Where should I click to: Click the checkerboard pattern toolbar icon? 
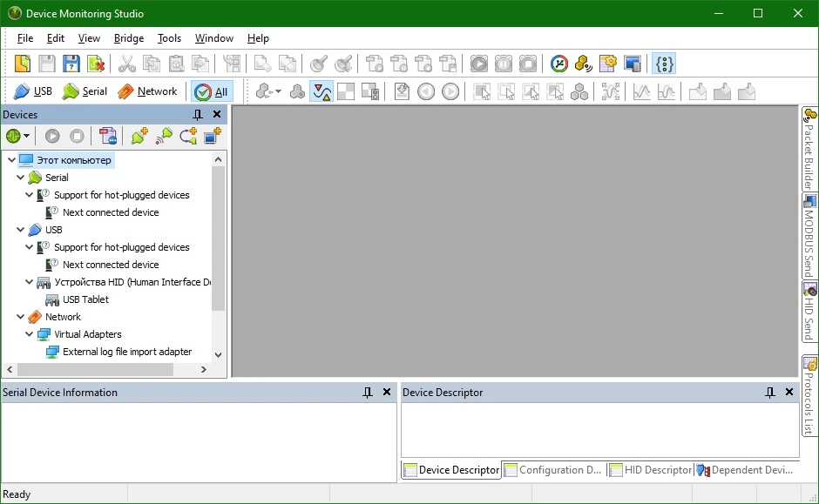click(x=346, y=91)
